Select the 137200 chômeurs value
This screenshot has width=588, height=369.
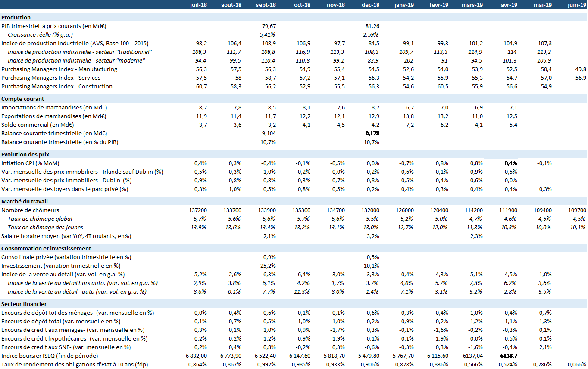click(x=198, y=210)
